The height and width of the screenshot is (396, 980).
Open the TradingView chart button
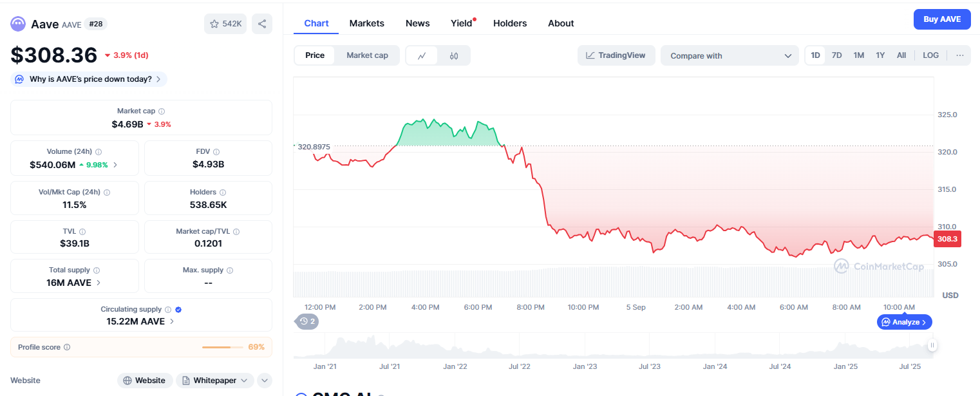(616, 55)
